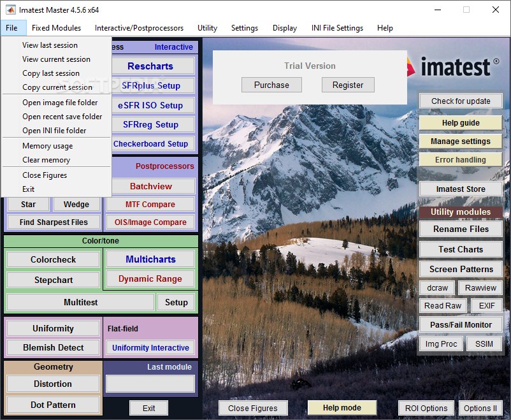Open Test Charts utility
511x420 pixels.
[461, 249]
